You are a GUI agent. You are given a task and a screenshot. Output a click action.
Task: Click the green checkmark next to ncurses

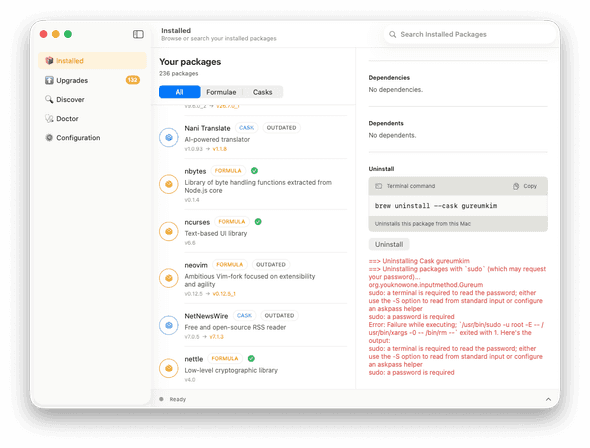click(258, 222)
